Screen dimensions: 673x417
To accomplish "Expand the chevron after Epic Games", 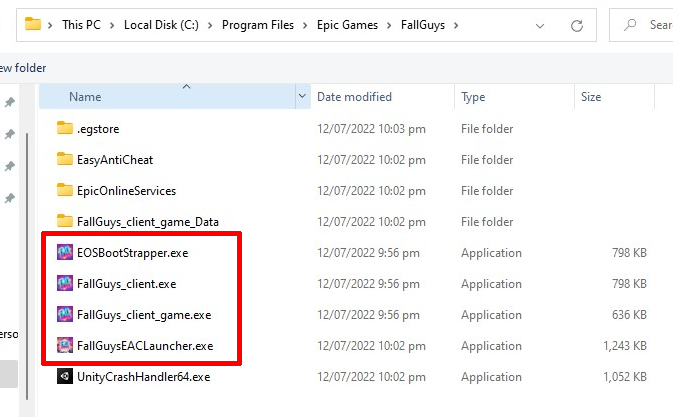I will 389,26.
